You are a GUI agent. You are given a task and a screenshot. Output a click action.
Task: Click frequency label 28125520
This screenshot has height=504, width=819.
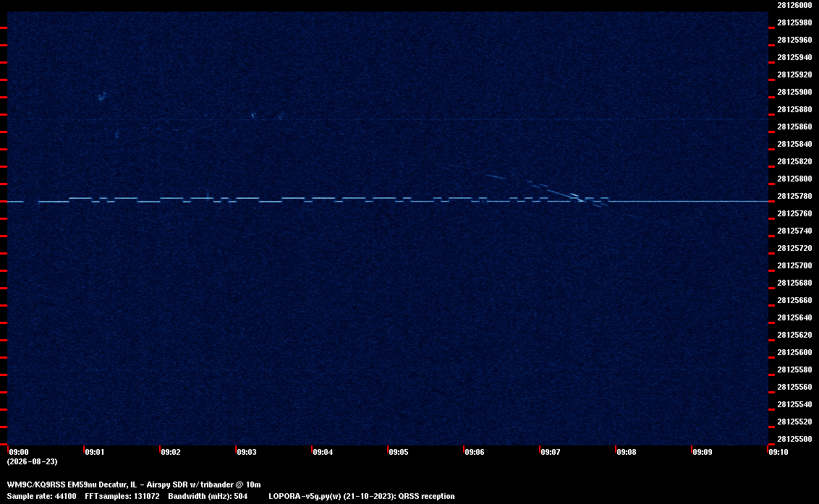click(x=794, y=422)
